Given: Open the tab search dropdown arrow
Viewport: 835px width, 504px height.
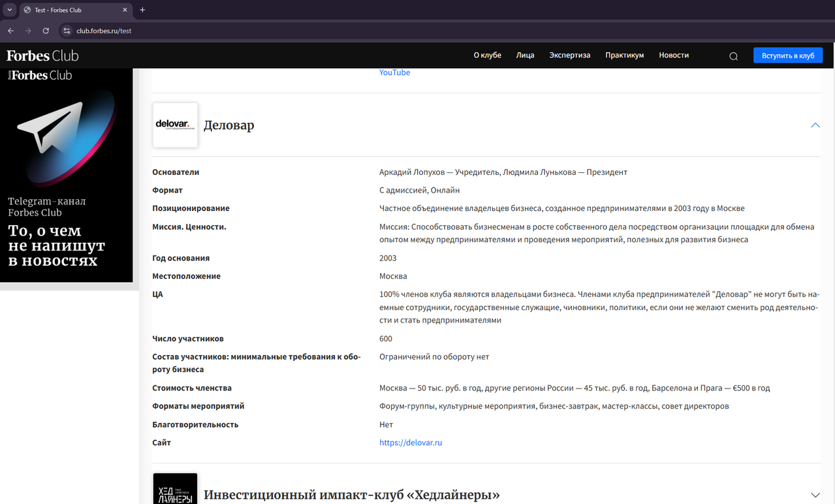Looking at the screenshot, I should click(x=9, y=10).
